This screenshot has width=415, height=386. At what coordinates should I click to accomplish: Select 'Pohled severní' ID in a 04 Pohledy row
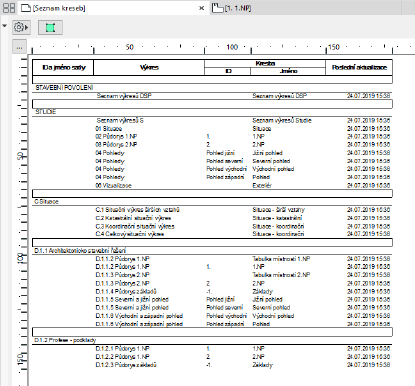(x=225, y=161)
